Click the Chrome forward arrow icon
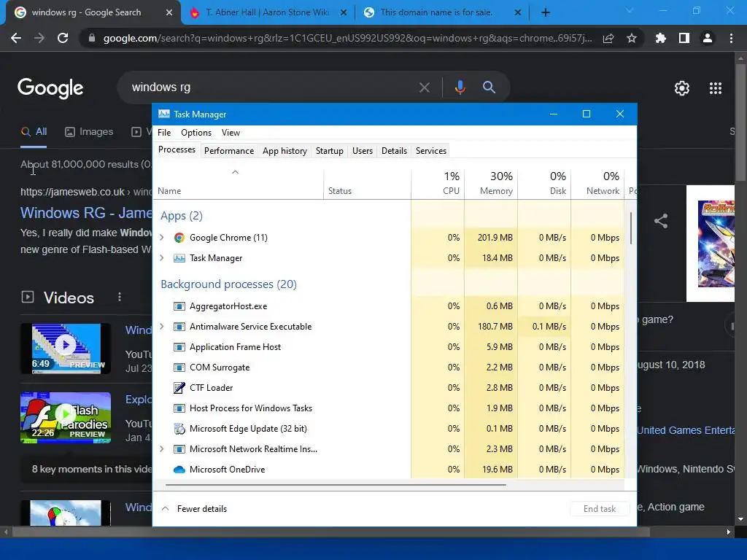This screenshot has width=747, height=560. [x=39, y=38]
